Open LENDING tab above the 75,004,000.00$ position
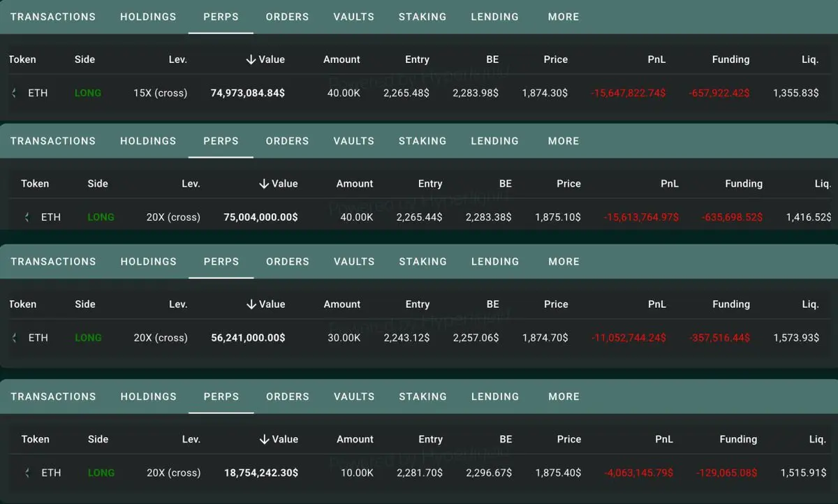The width and height of the screenshot is (838, 504). click(494, 141)
